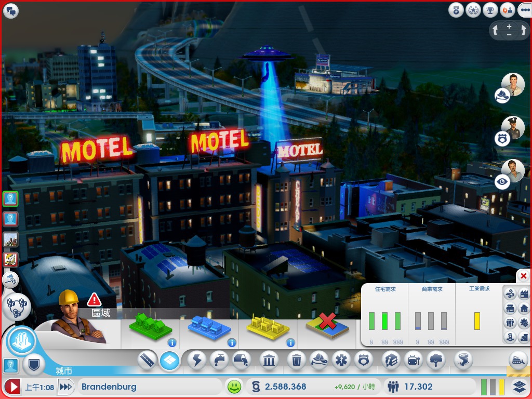532x399 pixels.
Task: Open the Sewage outflow pipe menu
Action: [242, 361]
